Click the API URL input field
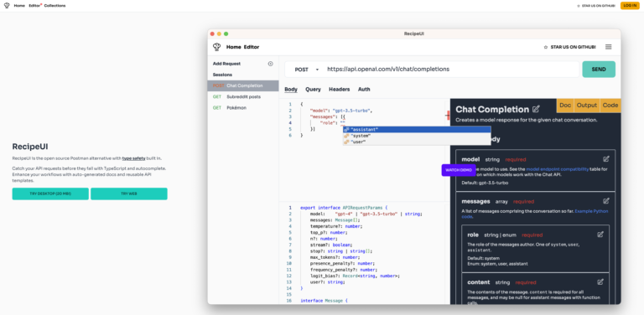Viewport: 644px width, 315px height. [x=451, y=70]
